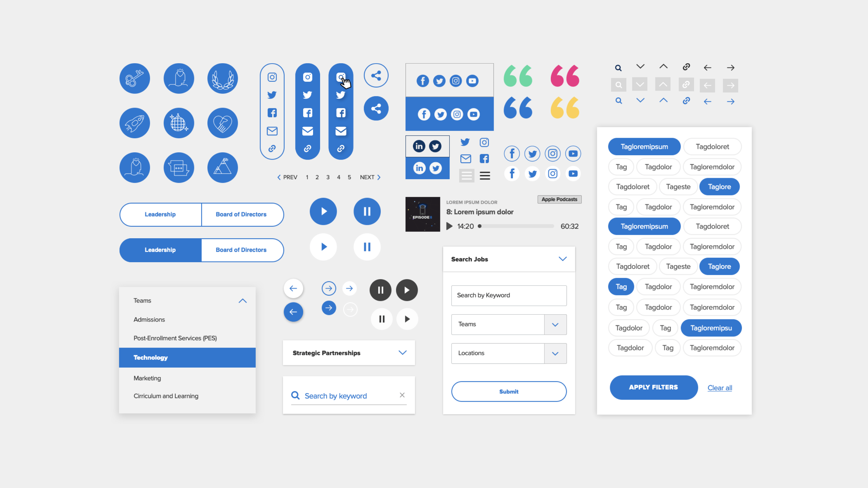Click the rocket/launch circular icon
868x488 pixels.
point(134,122)
